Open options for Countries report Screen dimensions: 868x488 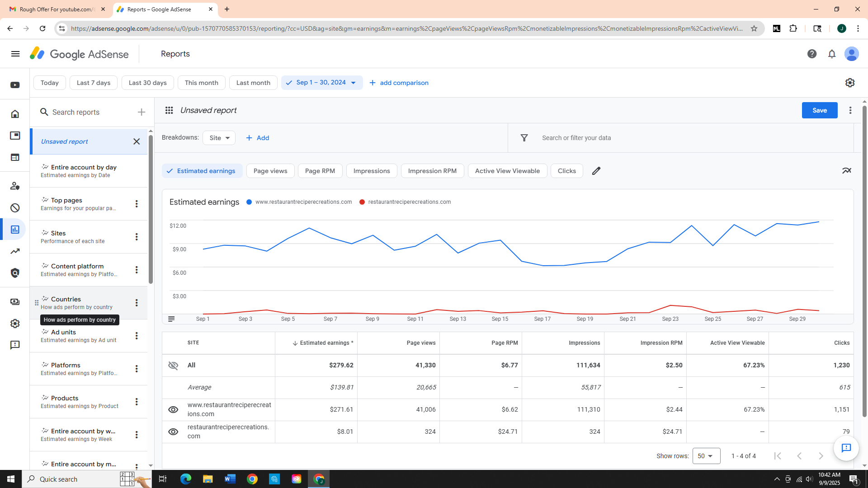coord(137,303)
